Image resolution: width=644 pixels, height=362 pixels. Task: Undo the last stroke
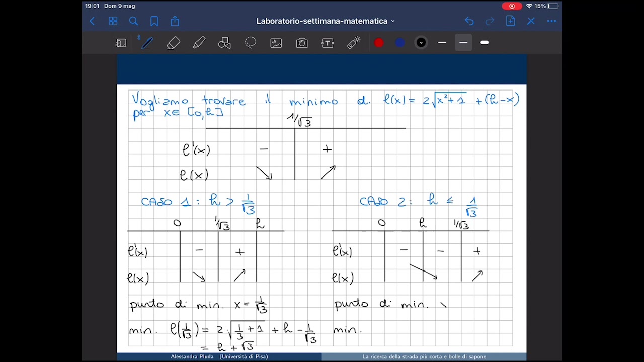[469, 21]
